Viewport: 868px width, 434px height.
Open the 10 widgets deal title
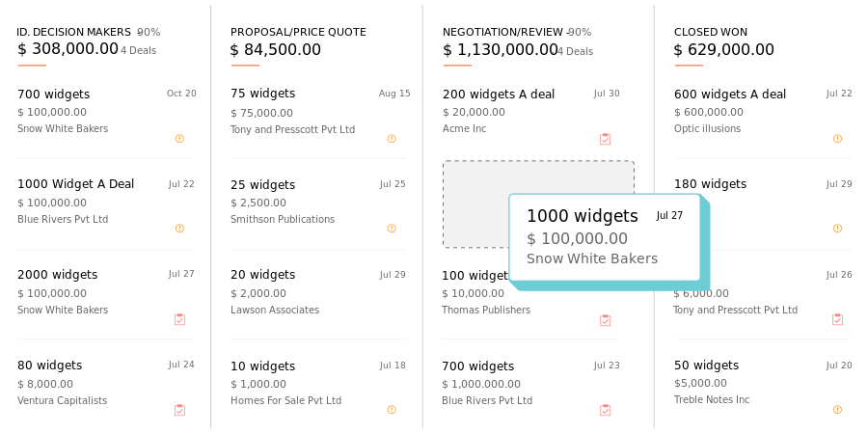pos(263,366)
